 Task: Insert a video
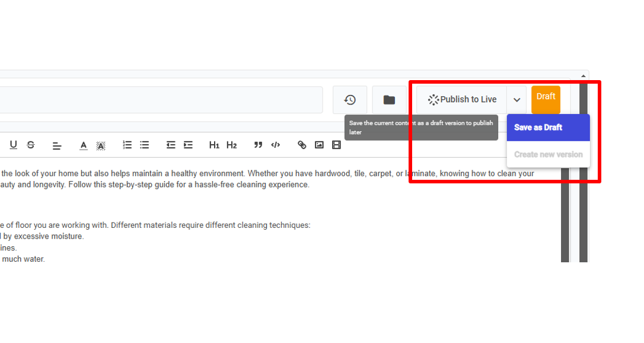click(336, 145)
